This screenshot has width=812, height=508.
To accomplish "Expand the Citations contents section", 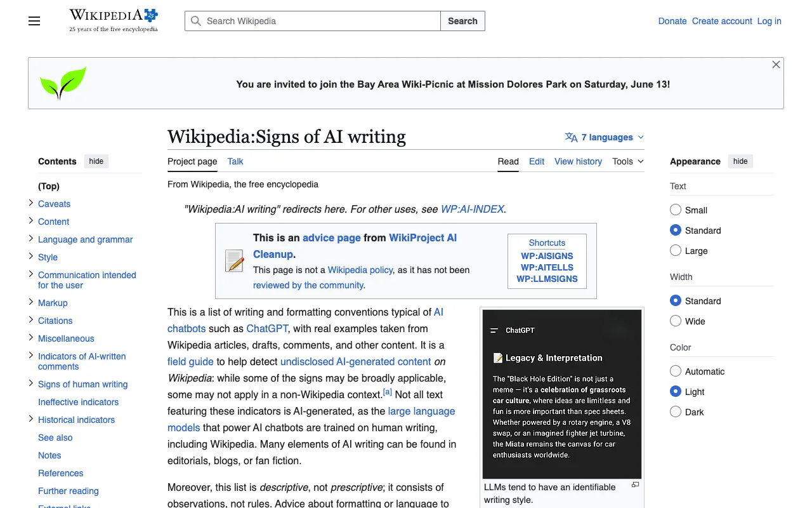I will tap(31, 320).
